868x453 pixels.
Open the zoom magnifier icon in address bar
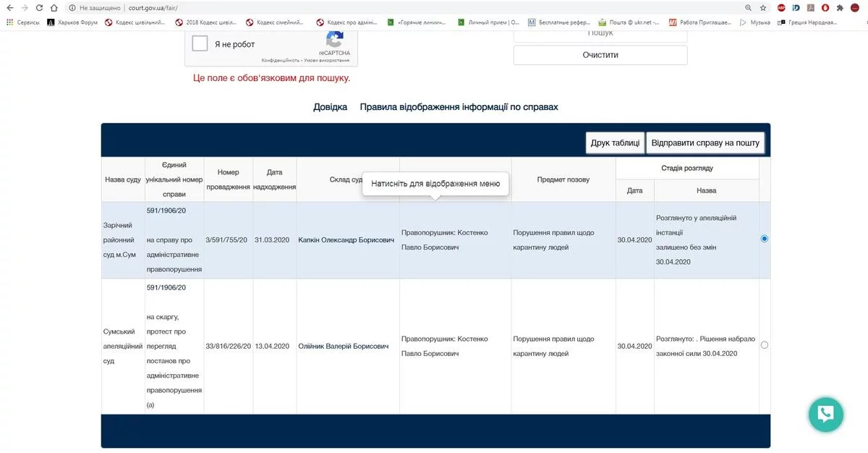click(748, 8)
